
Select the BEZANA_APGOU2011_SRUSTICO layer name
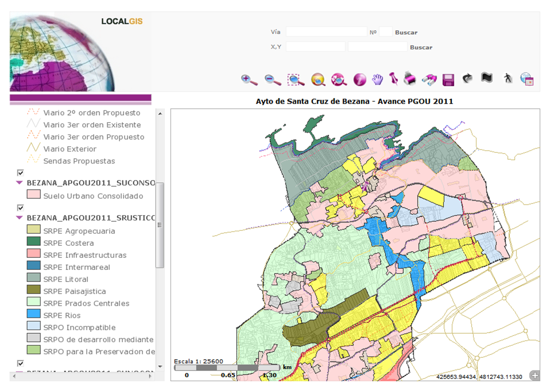[91, 218]
